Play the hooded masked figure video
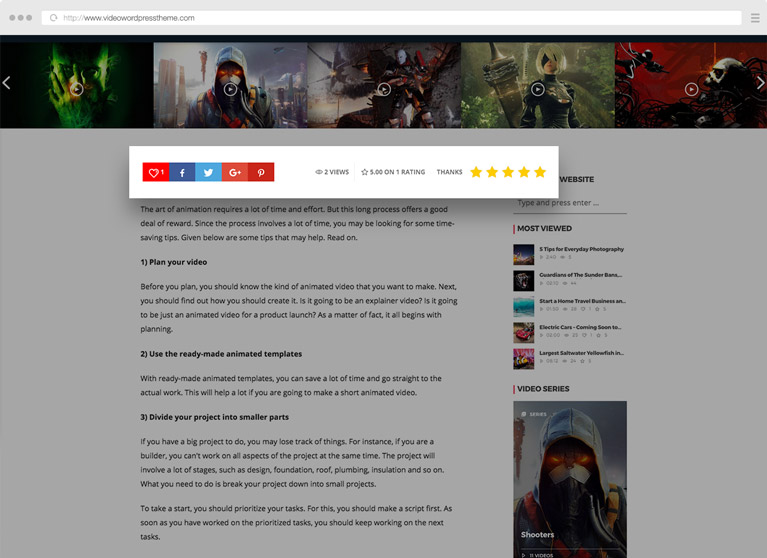 point(230,89)
